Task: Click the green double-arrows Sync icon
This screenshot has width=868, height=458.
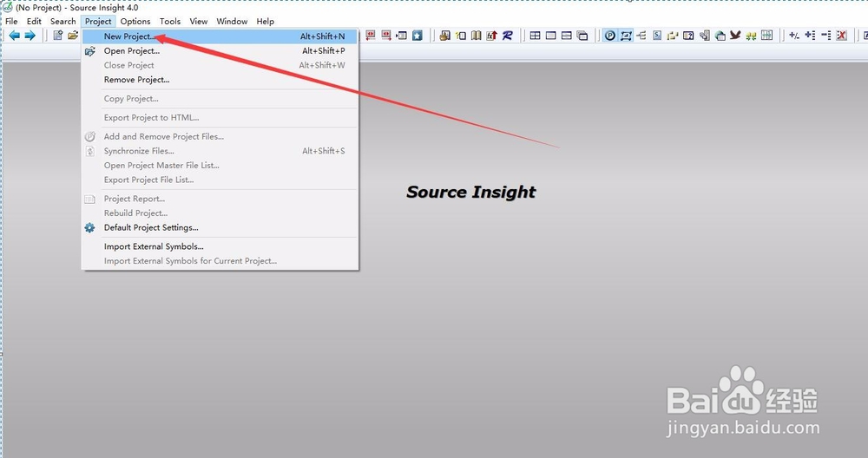Action: pos(751,36)
